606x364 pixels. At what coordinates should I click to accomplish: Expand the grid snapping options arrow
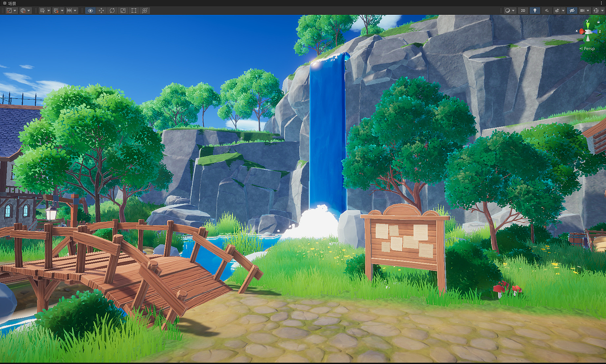[x=62, y=10]
